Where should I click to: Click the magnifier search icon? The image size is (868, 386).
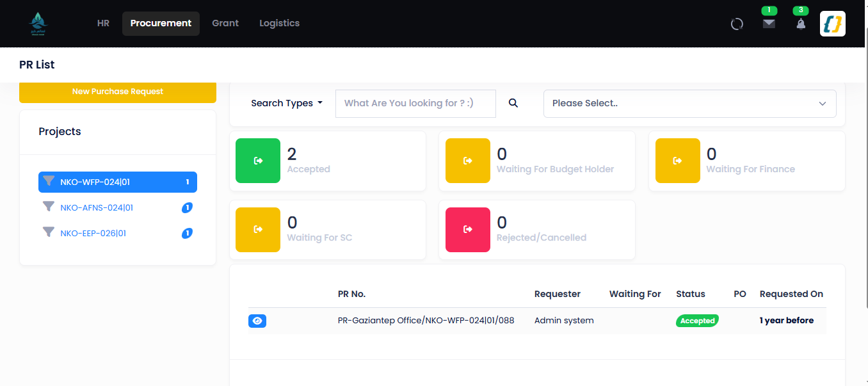point(513,103)
